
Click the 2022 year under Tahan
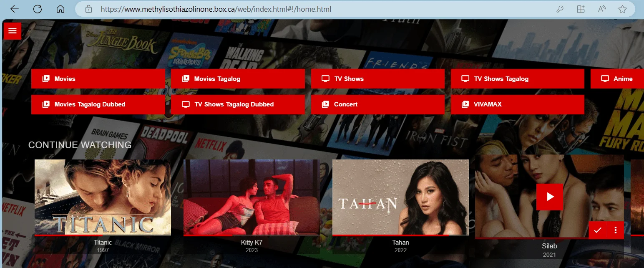[400, 250]
